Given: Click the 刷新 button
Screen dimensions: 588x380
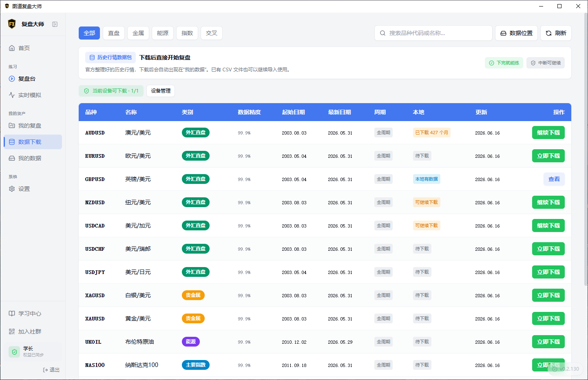Looking at the screenshot, I should pos(556,33).
